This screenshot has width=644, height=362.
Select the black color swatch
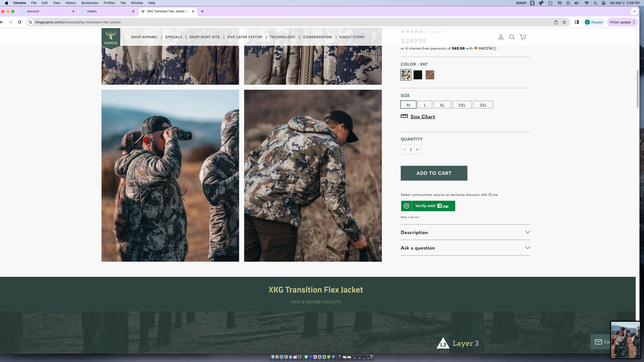[x=417, y=75]
